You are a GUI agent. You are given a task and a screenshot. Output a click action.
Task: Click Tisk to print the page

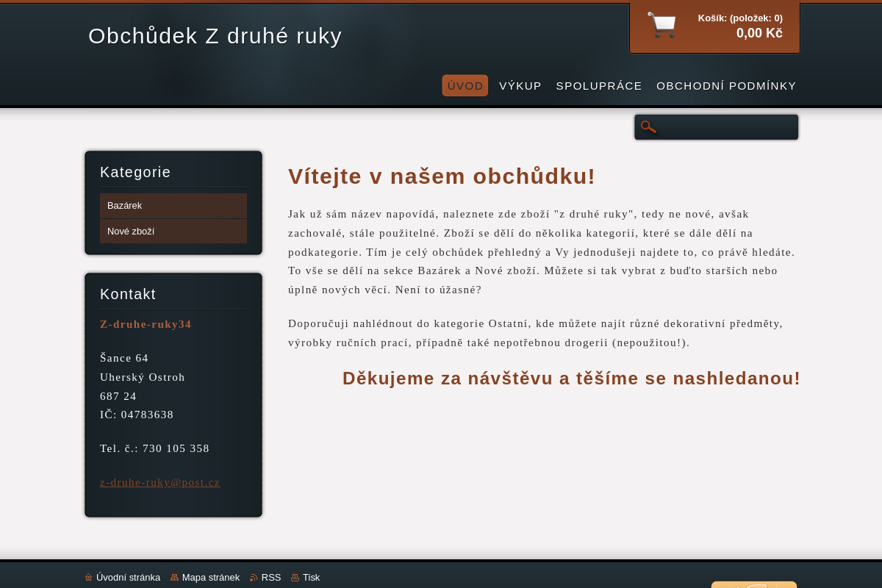311,577
